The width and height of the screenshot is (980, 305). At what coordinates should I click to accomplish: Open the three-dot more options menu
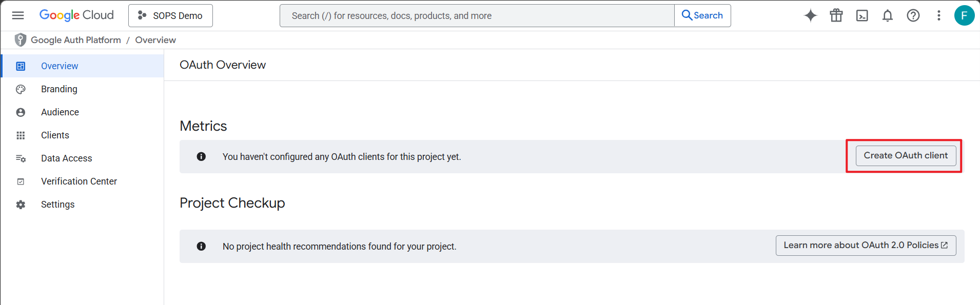939,15
